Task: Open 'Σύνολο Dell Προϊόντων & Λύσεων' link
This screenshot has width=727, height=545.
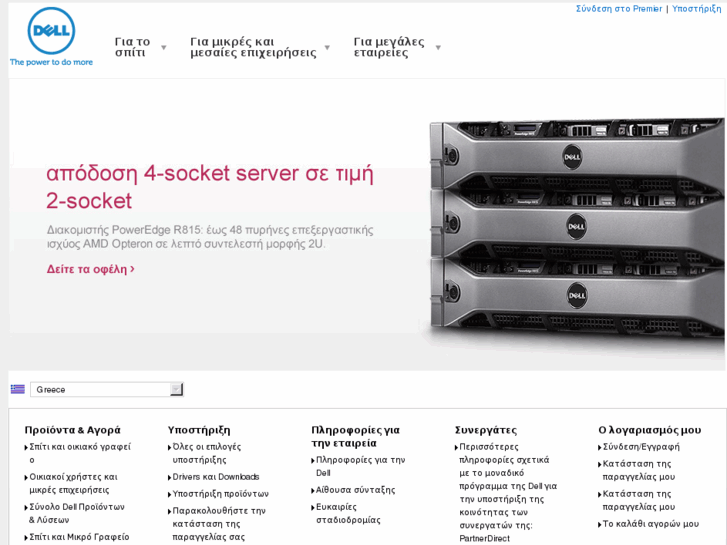Action: [77, 513]
